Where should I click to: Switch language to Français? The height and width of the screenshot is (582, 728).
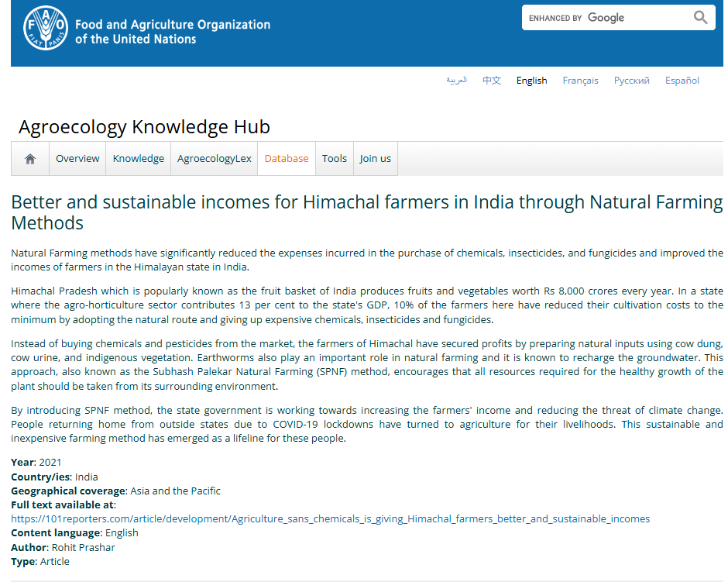(x=580, y=81)
